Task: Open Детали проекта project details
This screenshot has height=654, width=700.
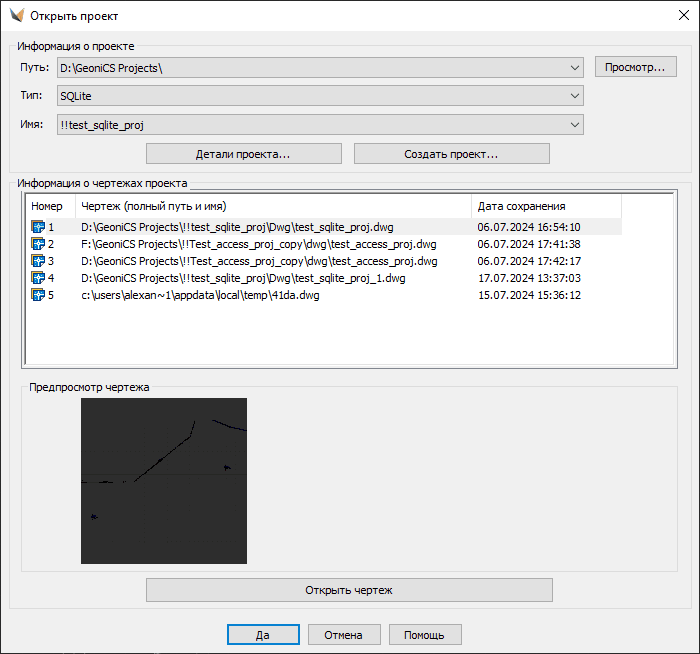Action: 243,154
